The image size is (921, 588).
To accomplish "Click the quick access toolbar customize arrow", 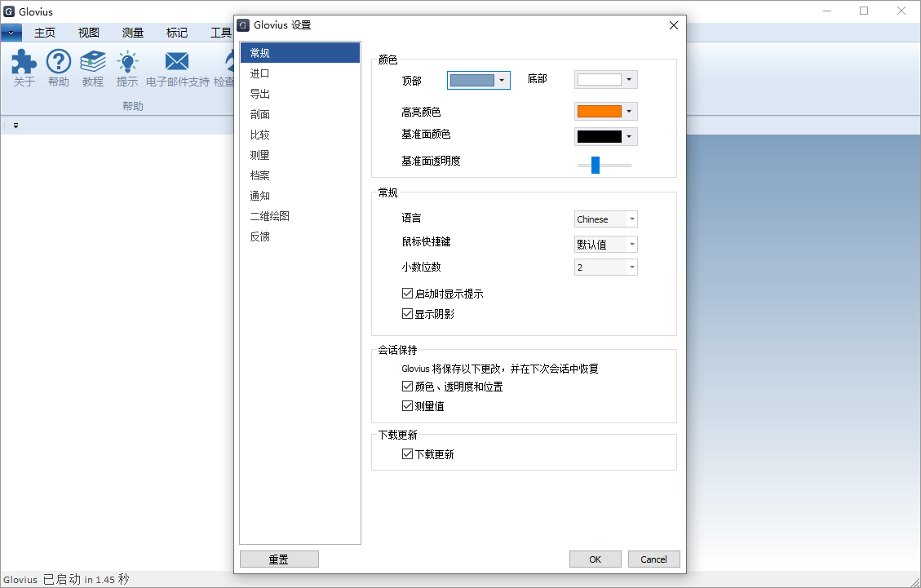I will (x=15, y=126).
